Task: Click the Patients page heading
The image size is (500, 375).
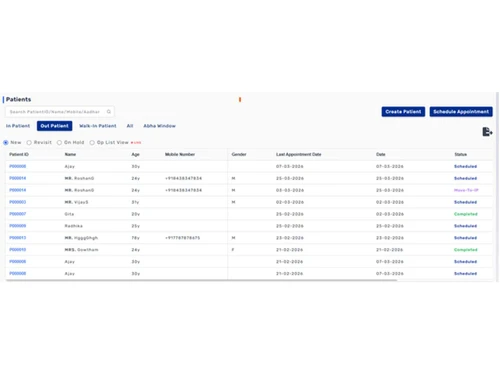Action: [x=18, y=99]
